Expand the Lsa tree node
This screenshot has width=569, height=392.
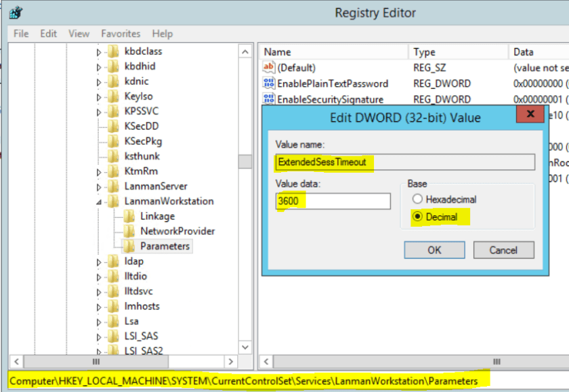pyautogui.click(x=99, y=321)
